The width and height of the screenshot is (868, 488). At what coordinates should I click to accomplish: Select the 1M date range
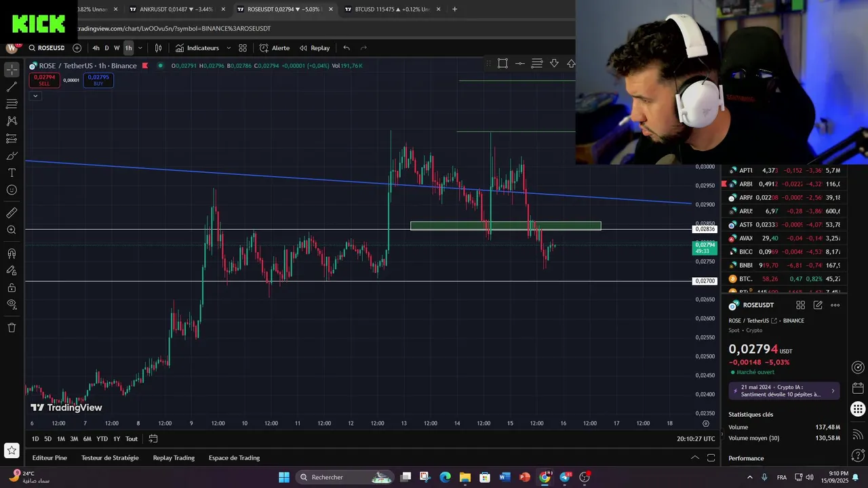point(61,439)
